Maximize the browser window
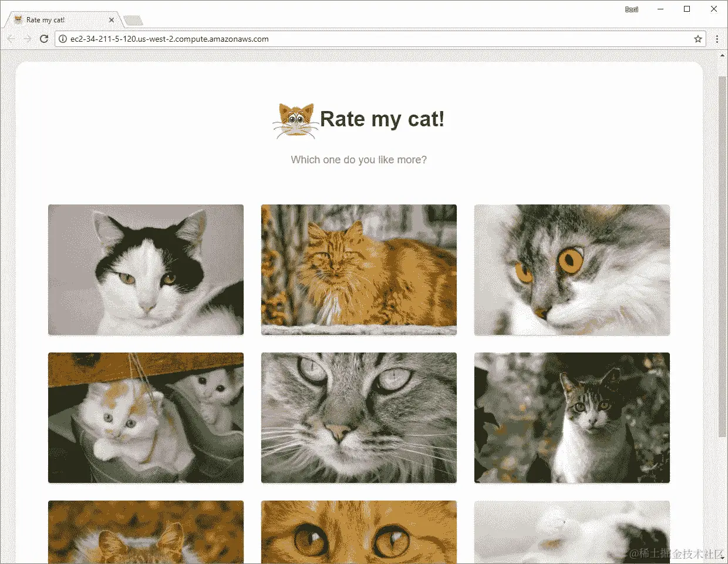 pyautogui.click(x=687, y=9)
